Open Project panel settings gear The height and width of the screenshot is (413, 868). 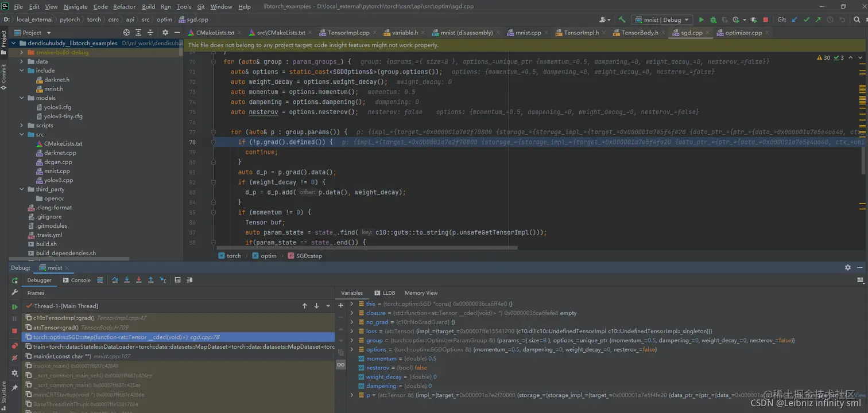click(x=165, y=33)
